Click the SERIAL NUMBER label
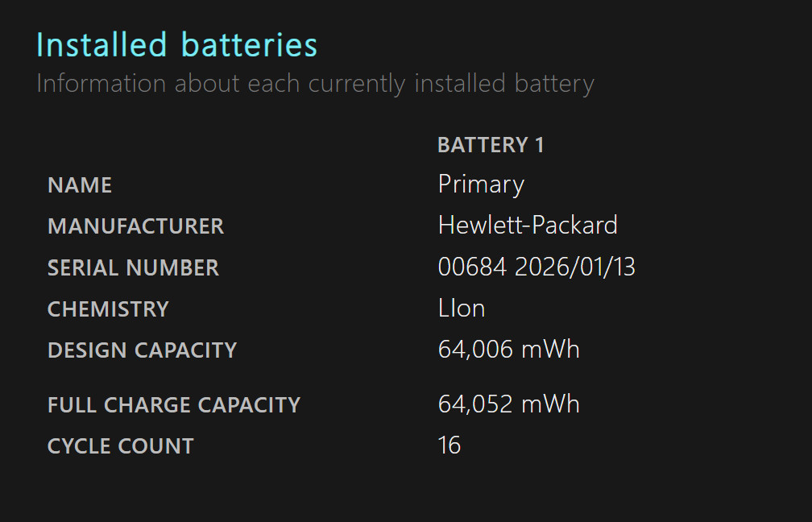 tap(133, 267)
